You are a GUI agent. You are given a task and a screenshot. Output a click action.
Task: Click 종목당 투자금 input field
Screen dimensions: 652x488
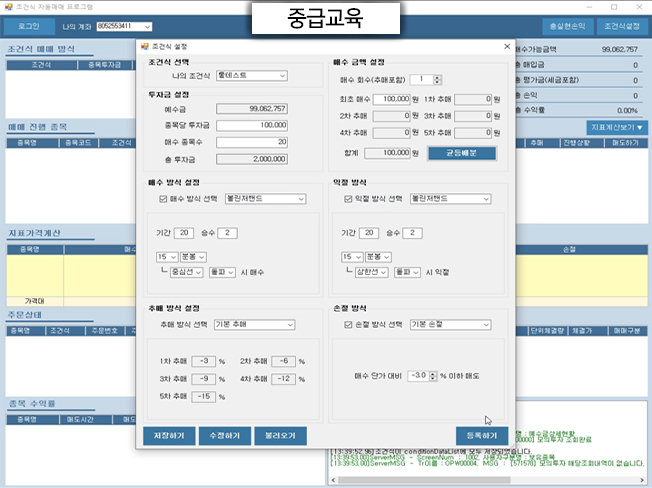point(252,125)
